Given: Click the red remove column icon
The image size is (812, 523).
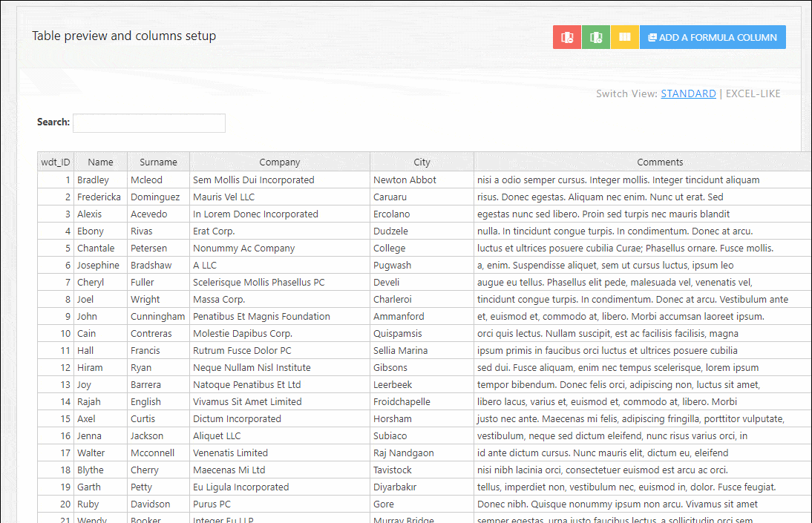Looking at the screenshot, I should coord(567,37).
